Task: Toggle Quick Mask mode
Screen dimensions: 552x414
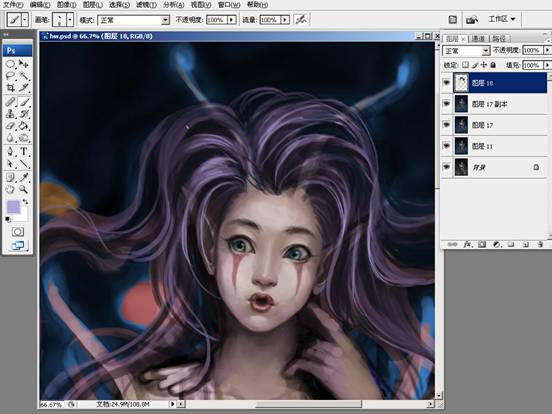Action: (18, 232)
